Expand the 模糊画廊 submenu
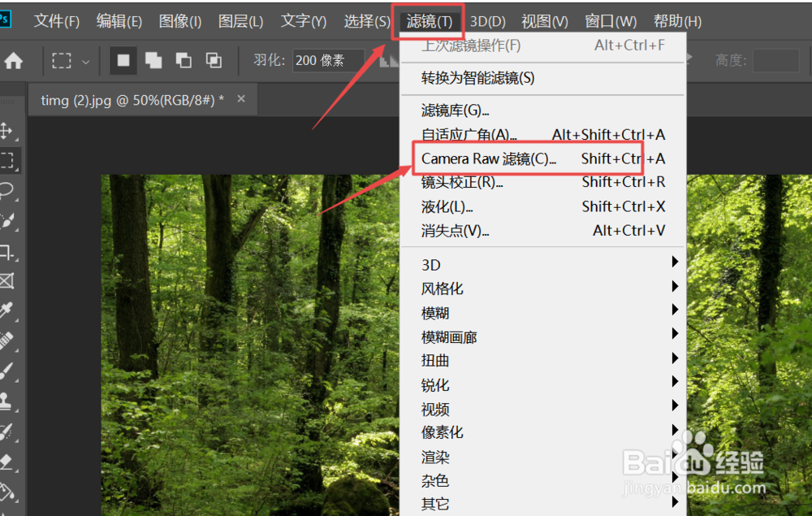 click(x=542, y=337)
